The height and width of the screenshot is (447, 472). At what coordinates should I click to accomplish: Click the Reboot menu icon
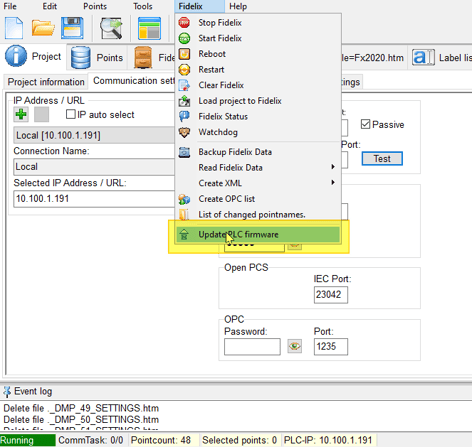point(184,54)
